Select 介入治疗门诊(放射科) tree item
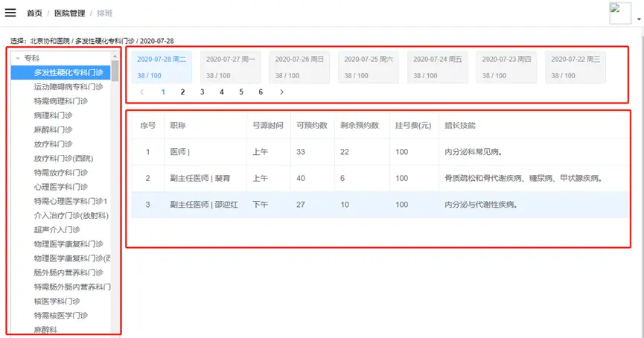Screen dimensions: 644x338 [x=71, y=215]
